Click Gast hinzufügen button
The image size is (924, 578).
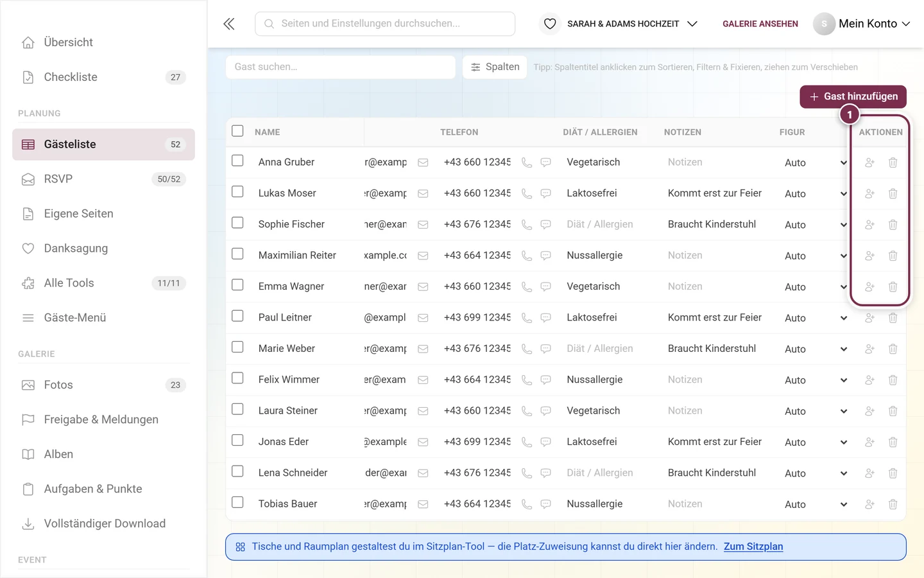853,96
